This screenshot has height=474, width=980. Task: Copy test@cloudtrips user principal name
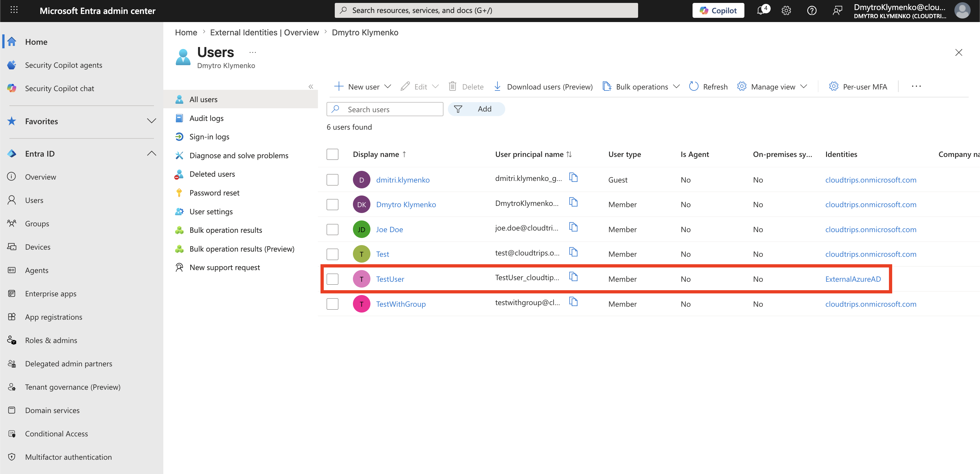(x=573, y=252)
